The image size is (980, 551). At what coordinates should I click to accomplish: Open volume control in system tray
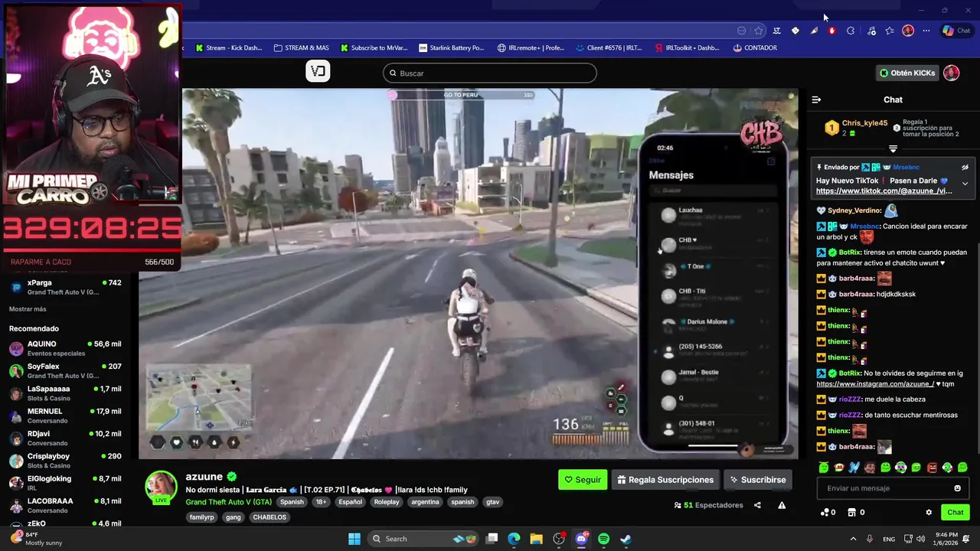[x=923, y=539]
